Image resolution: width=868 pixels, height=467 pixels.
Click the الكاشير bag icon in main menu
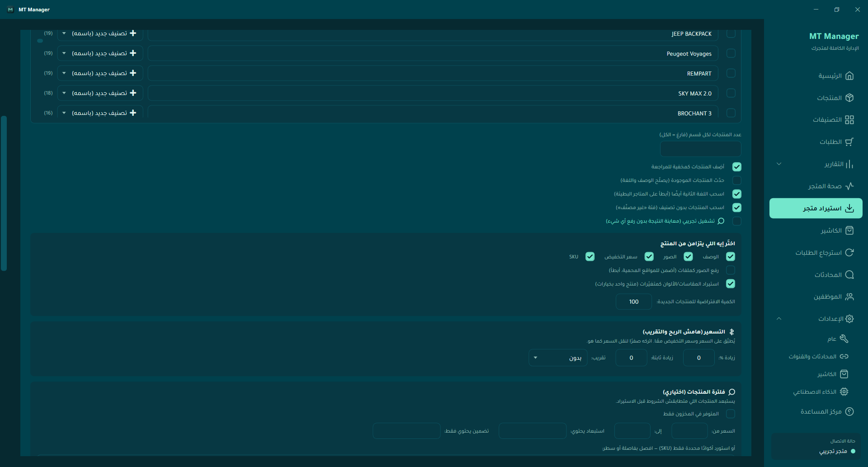[849, 230]
